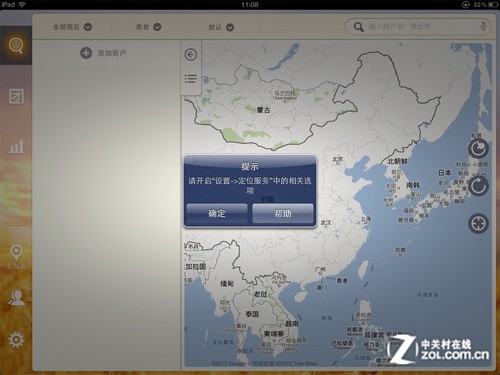
Task: Click the 添加商户 add merchant label
Action: [x=112, y=53]
